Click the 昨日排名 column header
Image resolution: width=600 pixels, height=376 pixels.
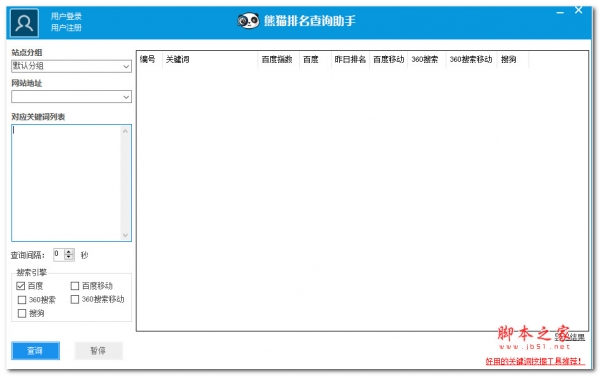(350, 59)
